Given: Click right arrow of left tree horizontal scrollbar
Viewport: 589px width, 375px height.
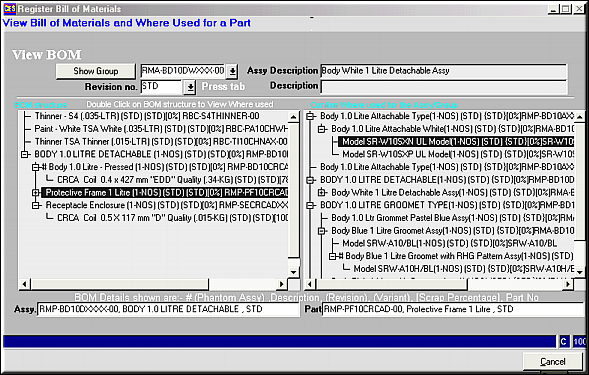Looking at the screenshot, I should pos(282,284).
